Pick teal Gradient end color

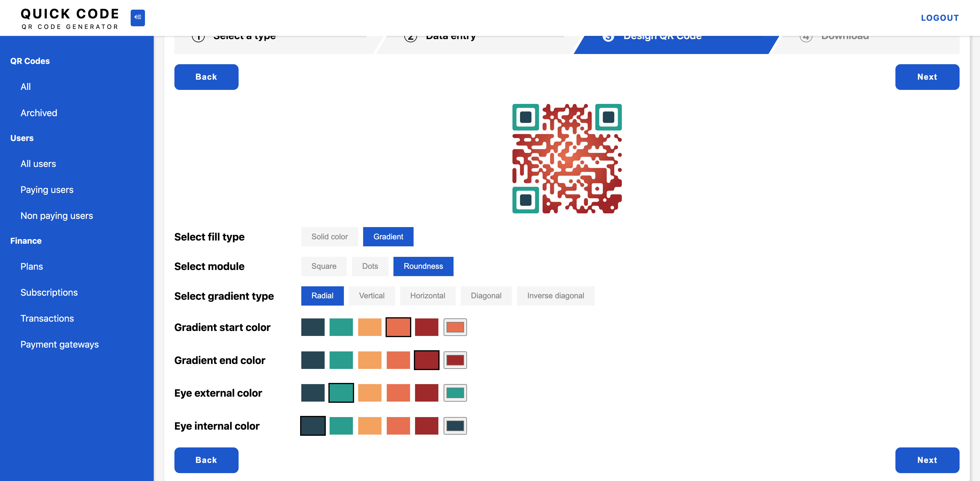pyautogui.click(x=341, y=360)
